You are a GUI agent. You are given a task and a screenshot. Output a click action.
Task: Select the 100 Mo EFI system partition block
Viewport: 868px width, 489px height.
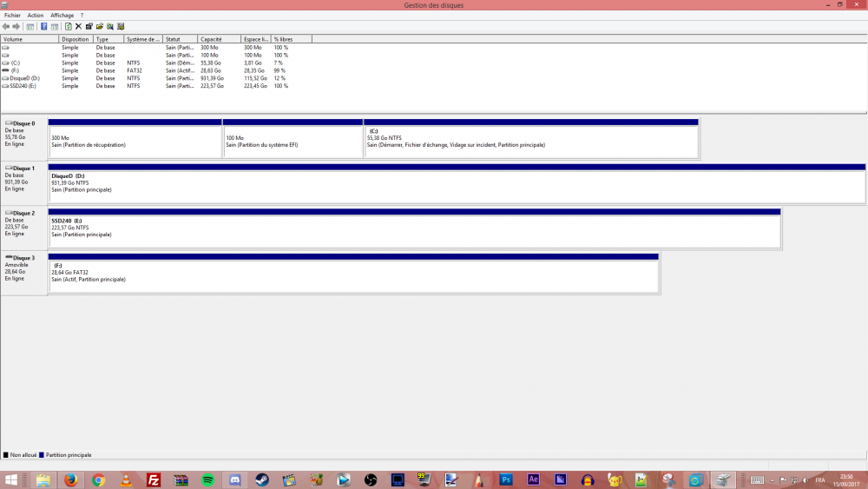pos(293,139)
